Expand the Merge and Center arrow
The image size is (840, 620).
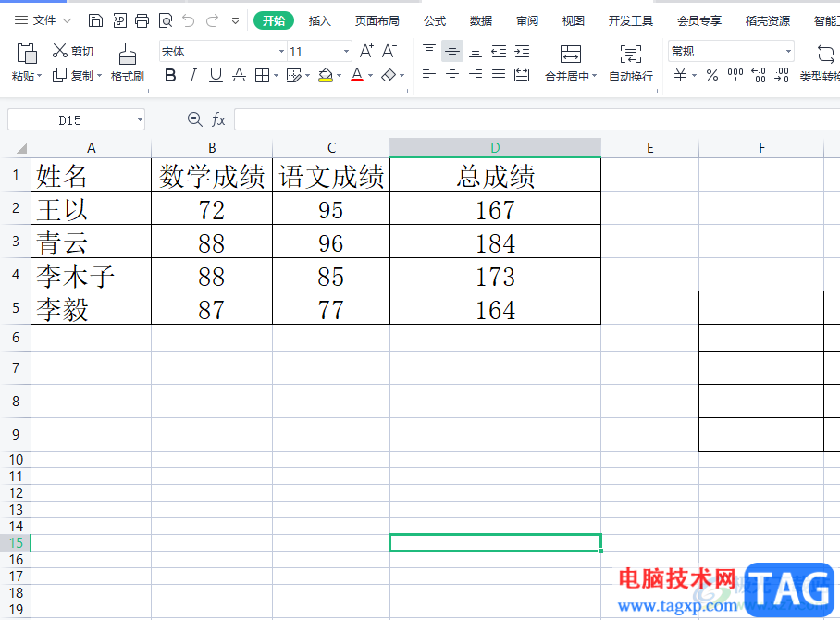click(594, 76)
